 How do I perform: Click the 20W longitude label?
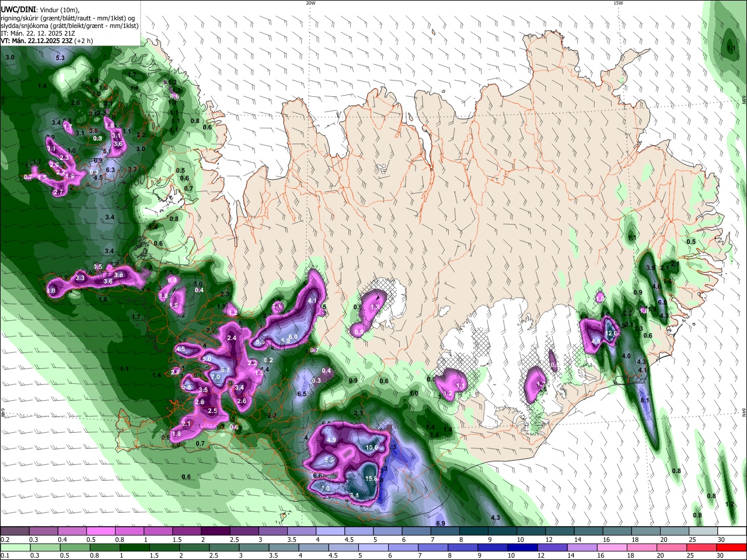(x=310, y=3)
